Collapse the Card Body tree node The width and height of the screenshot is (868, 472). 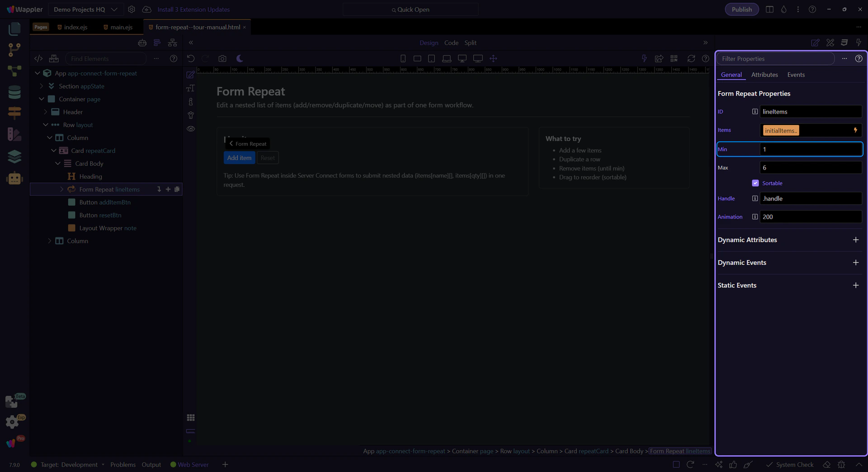point(58,163)
